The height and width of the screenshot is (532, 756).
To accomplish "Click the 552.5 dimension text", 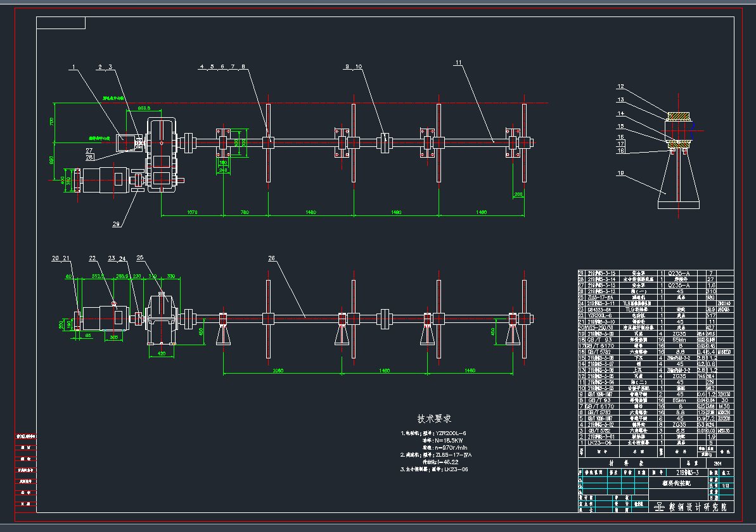I will (98, 276).
